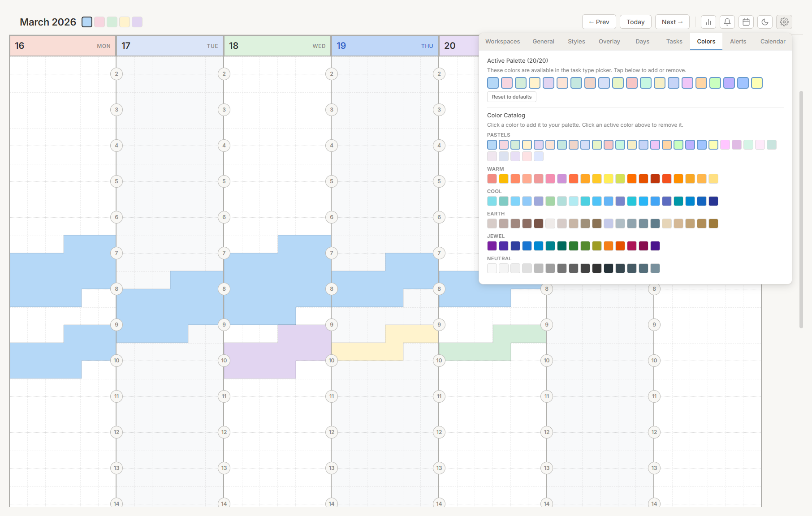Switch to the Workspaces tab
Image resolution: width=812 pixels, height=516 pixels.
coord(502,42)
